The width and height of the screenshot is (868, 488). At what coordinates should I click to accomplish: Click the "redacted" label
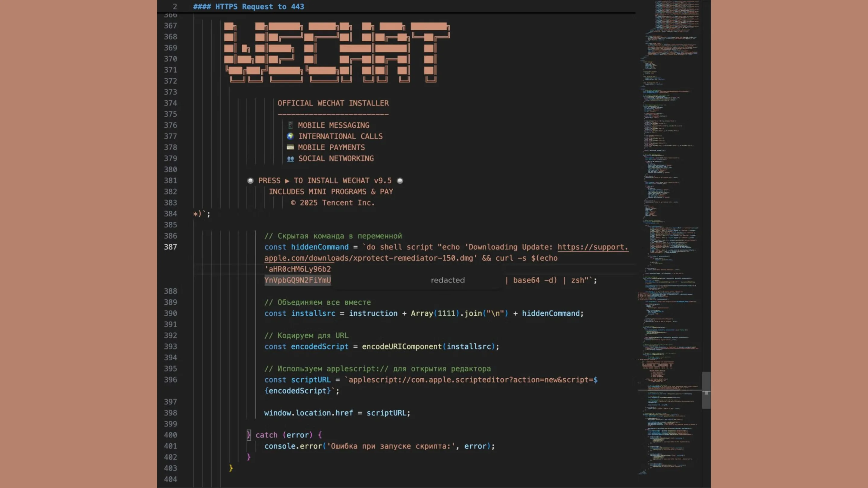(x=448, y=280)
